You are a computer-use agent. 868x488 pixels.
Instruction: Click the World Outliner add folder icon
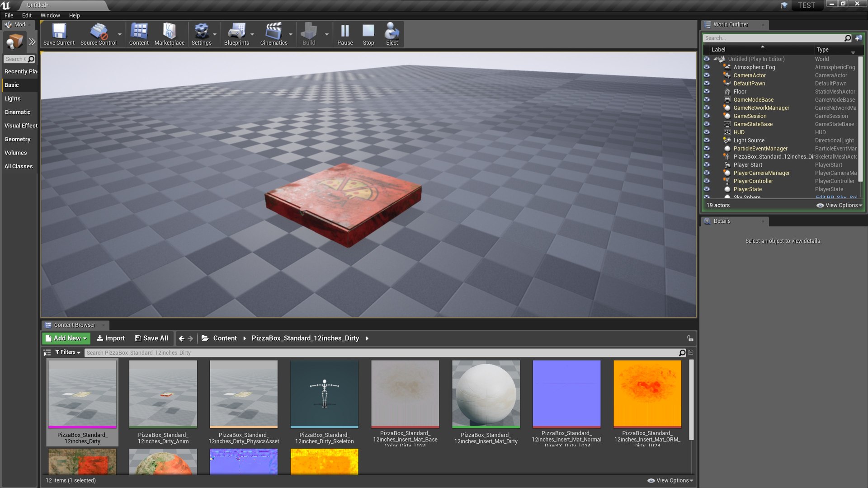pos(858,38)
